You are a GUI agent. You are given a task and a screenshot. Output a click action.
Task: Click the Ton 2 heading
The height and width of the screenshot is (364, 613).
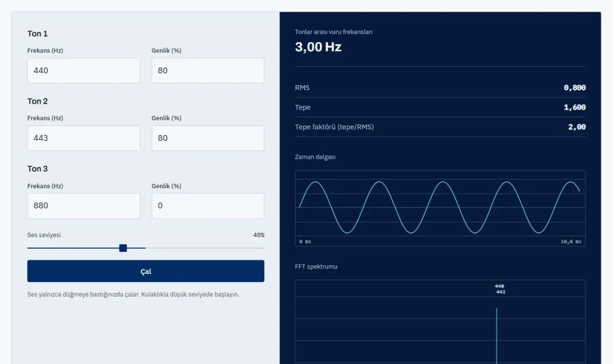coord(37,101)
